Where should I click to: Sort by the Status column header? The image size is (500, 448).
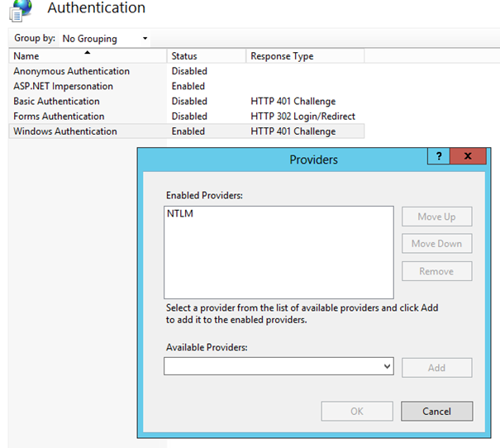tap(206, 56)
